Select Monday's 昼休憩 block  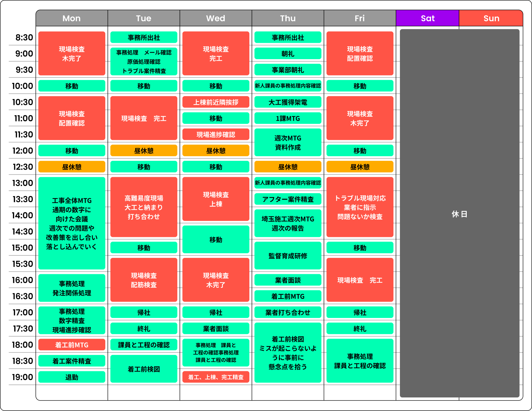pyautogui.click(x=72, y=167)
